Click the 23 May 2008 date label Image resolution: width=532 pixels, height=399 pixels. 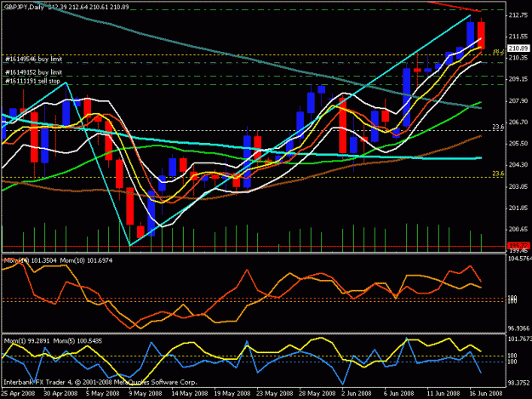274,394
